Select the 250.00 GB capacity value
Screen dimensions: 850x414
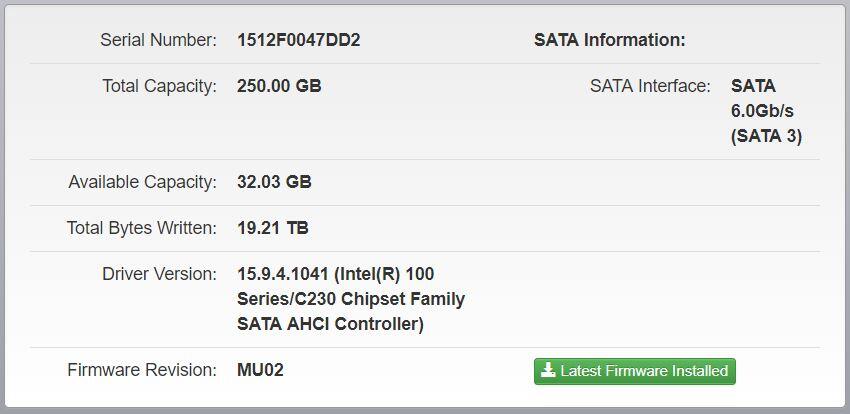point(279,86)
